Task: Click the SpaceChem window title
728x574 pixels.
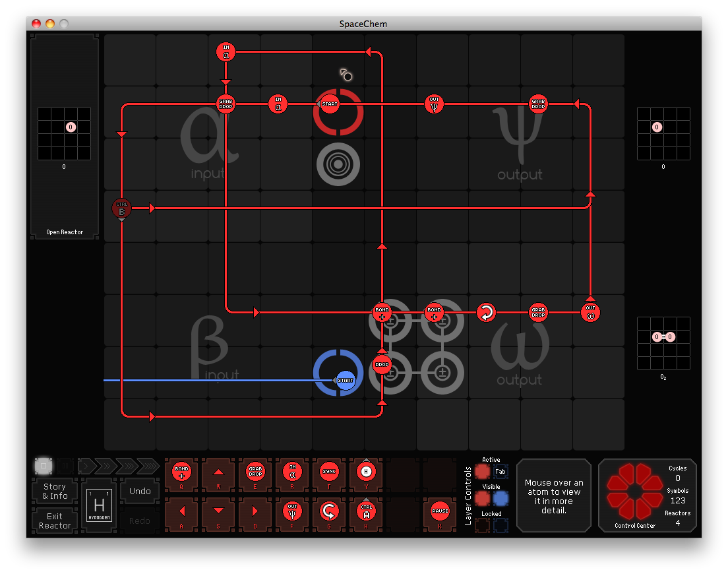Action: pyautogui.click(x=363, y=24)
